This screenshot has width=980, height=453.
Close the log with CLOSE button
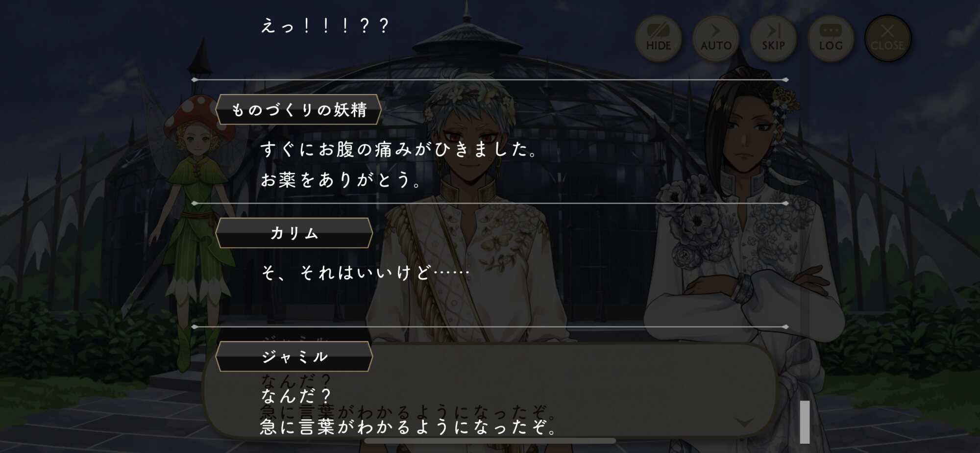coord(887,38)
